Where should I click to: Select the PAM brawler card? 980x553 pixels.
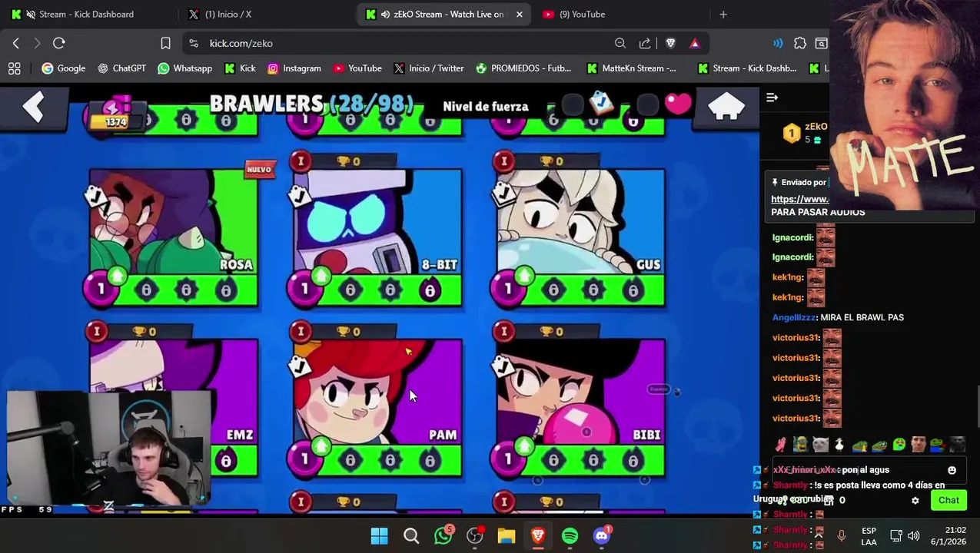[x=377, y=409]
